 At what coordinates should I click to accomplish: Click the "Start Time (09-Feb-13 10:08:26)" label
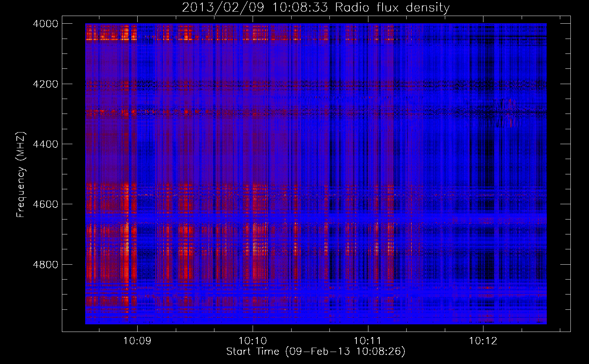click(316, 352)
